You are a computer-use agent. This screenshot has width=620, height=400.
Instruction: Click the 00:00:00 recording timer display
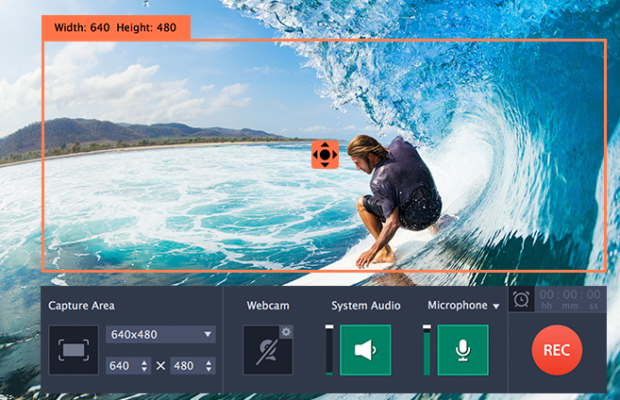pyautogui.click(x=570, y=299)
